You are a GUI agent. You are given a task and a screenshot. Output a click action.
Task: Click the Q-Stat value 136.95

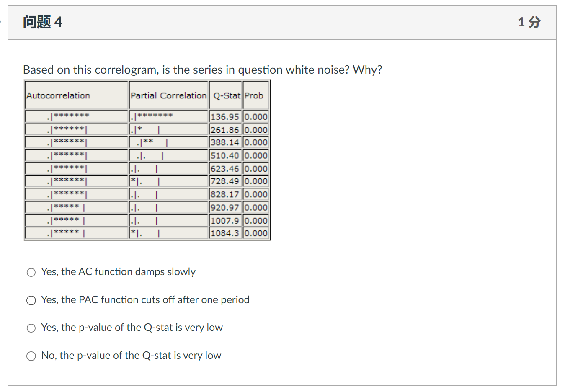[225, 117]
